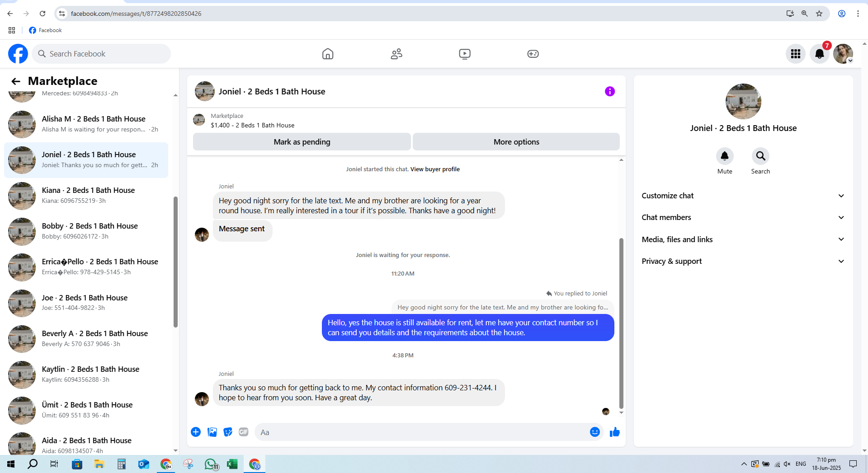Open File Explorer from taskbar
Image resolution: width=868 pixels, height=473 pixels.
click(99, 464)
